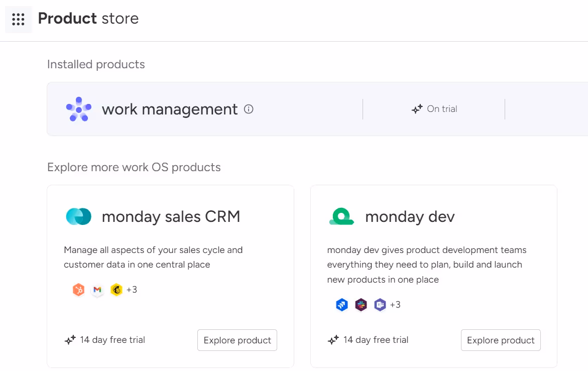This screenshot has width=588, height=371.
Task: Click the monday dev logo
Action: tap(341, 216)
